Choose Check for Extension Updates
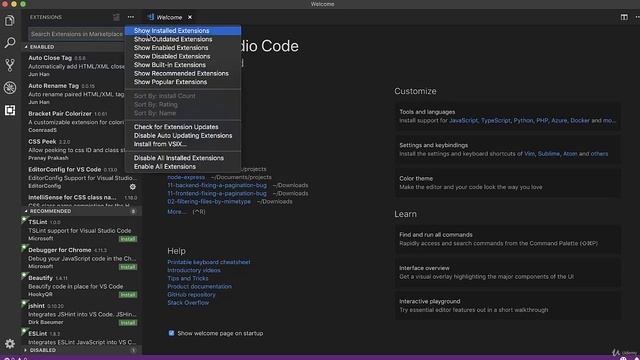The width and height of the screenshot is (640, 360). (183, 127)
